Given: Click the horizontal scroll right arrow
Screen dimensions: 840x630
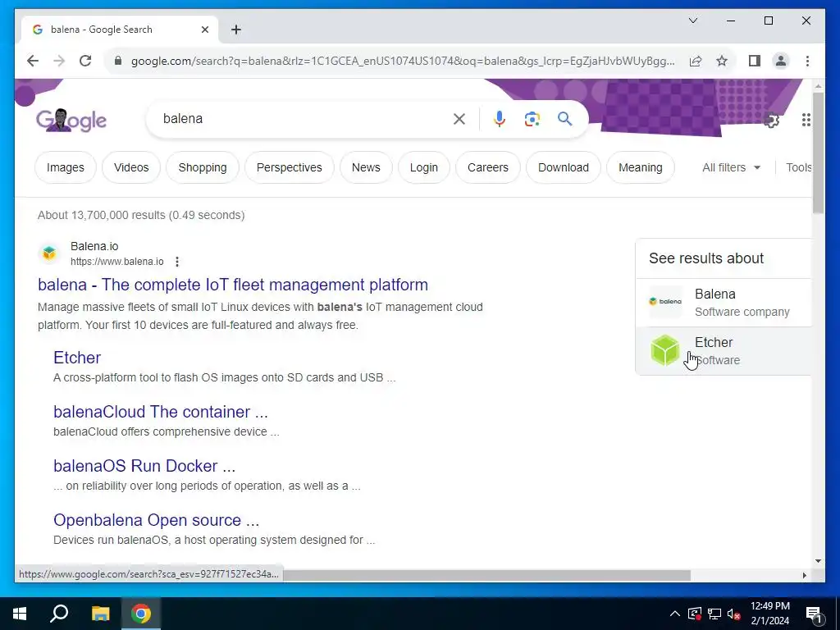Looking at the screenshot, I should pos(804,575).
